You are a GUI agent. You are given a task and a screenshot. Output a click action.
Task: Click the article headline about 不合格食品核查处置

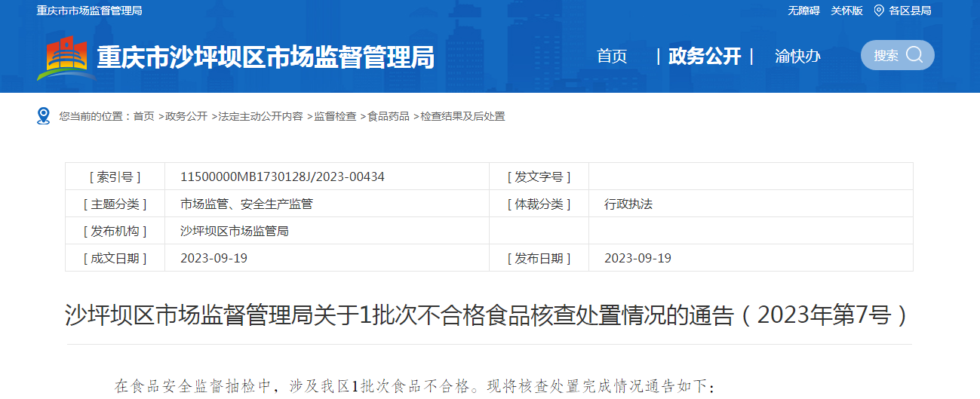tap(489, 315)
